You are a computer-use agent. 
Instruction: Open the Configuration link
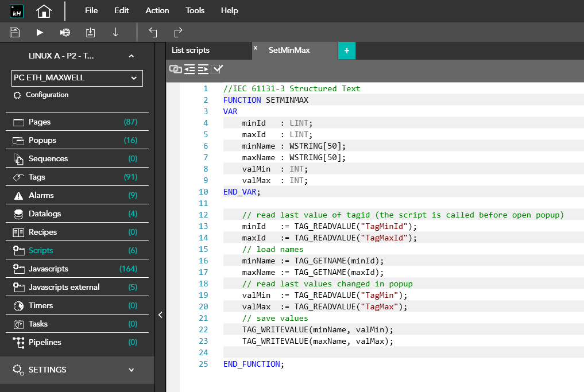click(x=47, y=95)
